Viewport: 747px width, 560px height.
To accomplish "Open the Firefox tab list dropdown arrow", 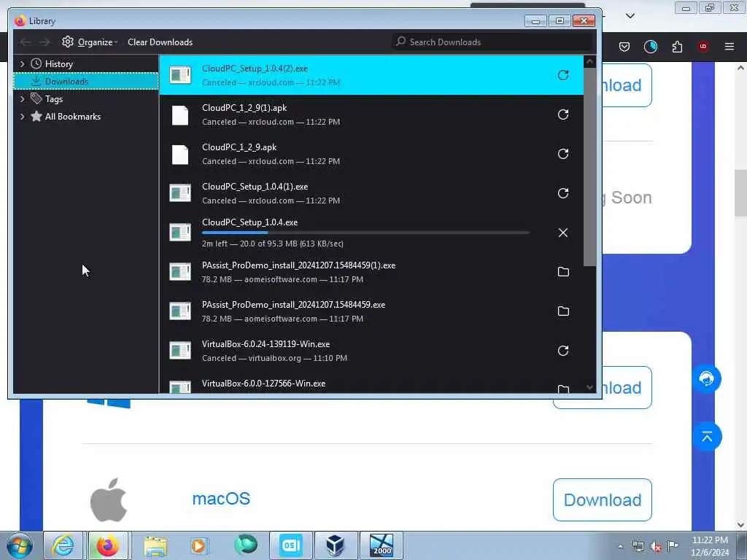I will coord(630,16).
